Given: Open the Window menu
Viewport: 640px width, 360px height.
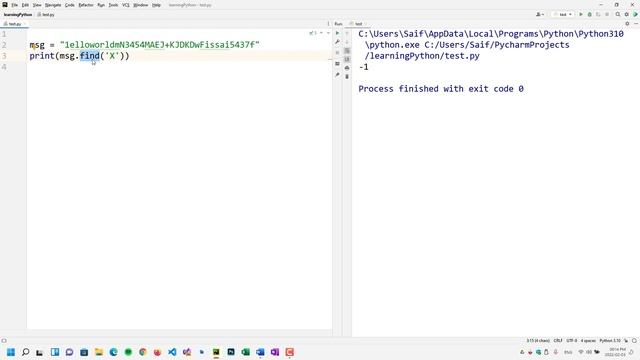Looking at the screenshot, I should tap(140, 5).
